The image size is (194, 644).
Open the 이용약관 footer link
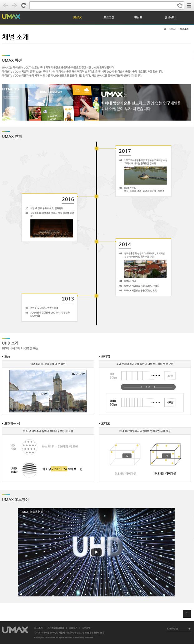pyautogui.click(x=73, y=628)
